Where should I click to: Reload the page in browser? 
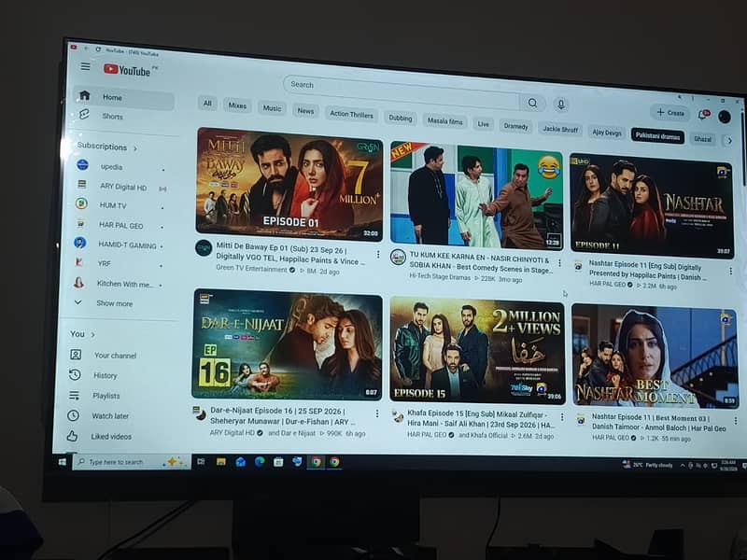pyautogui.click(x=98, y=49)
